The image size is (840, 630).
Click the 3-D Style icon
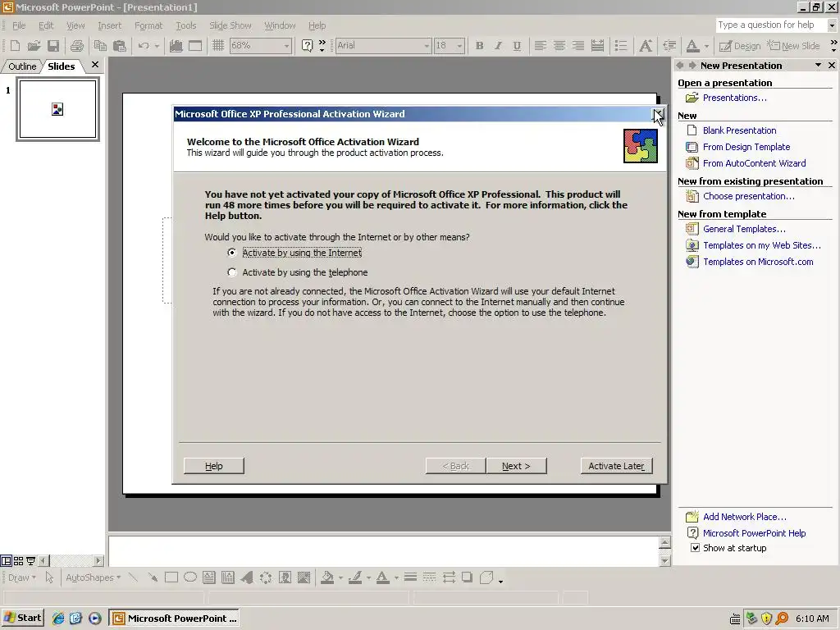(486, 577)
